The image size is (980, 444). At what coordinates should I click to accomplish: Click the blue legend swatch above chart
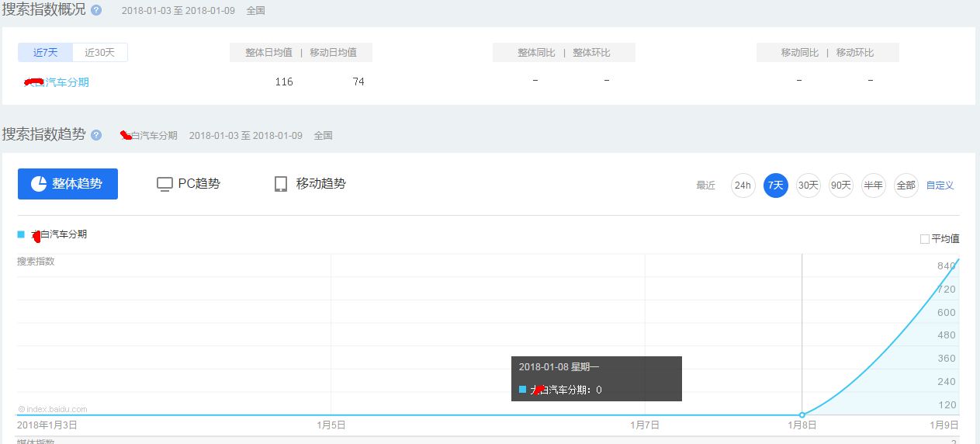click(x=21, y=234)
